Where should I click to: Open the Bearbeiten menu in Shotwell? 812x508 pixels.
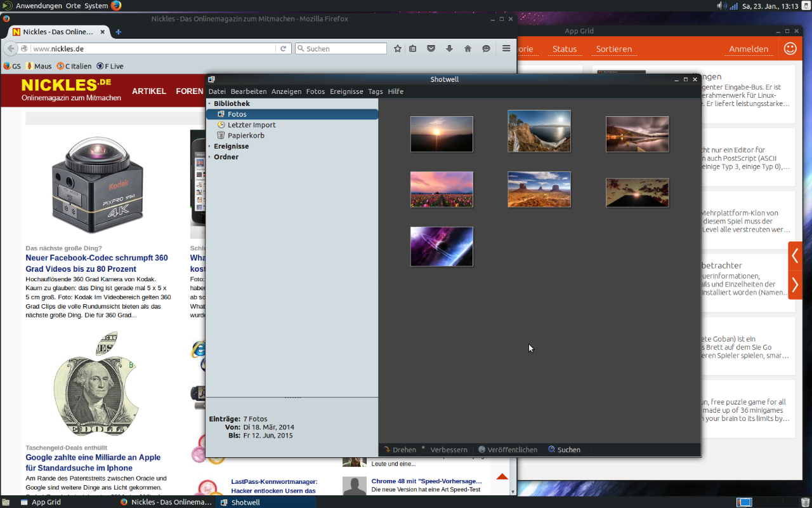pos(249,91)
